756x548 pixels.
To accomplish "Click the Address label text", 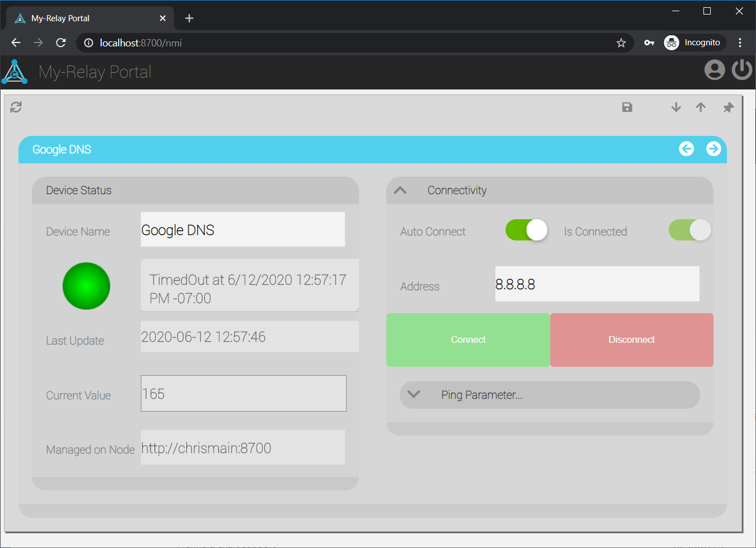I will pos(420,286).
